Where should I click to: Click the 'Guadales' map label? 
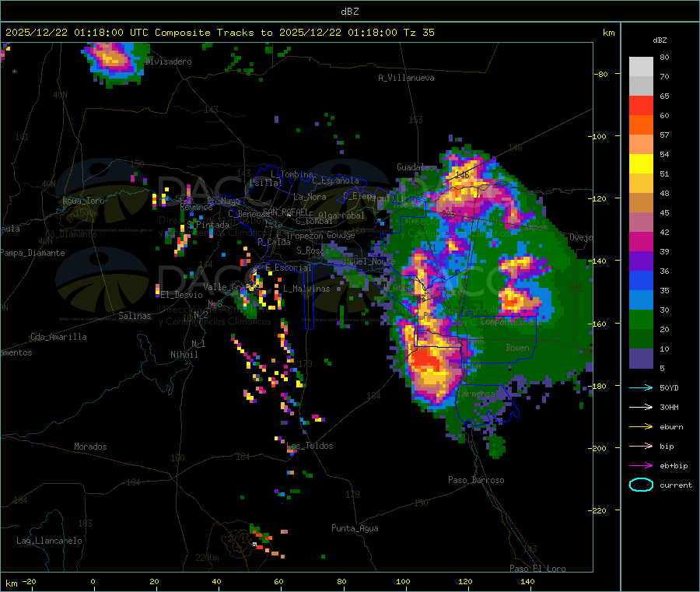click(415, 167)
